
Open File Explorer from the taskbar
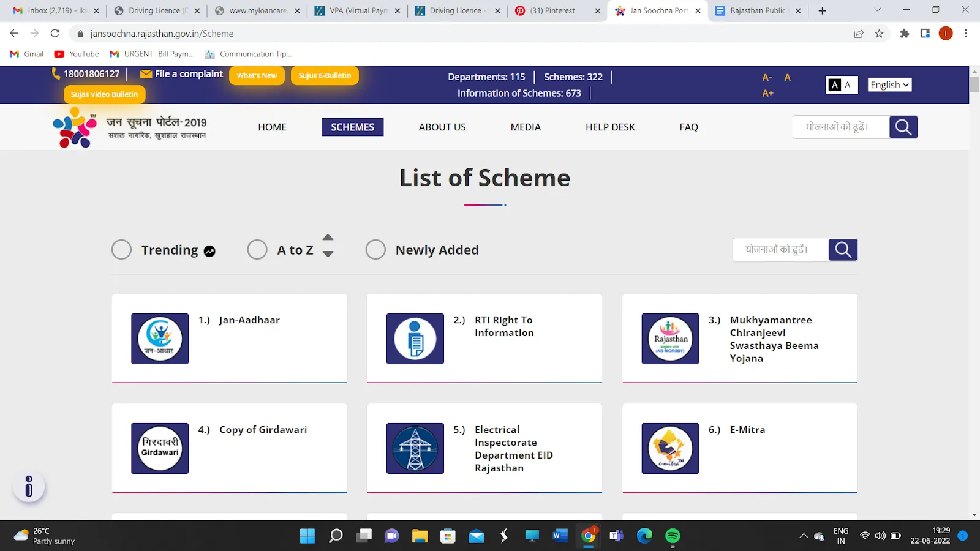pos(420,536)
